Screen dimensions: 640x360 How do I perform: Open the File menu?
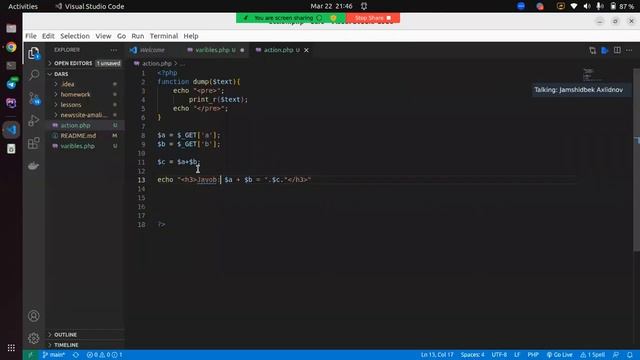click(31, 36)
